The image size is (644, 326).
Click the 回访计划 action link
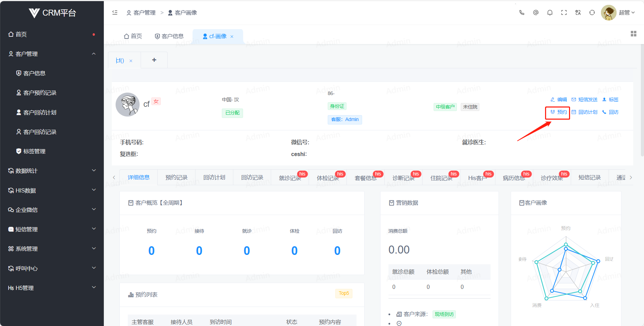pos(585,112)
